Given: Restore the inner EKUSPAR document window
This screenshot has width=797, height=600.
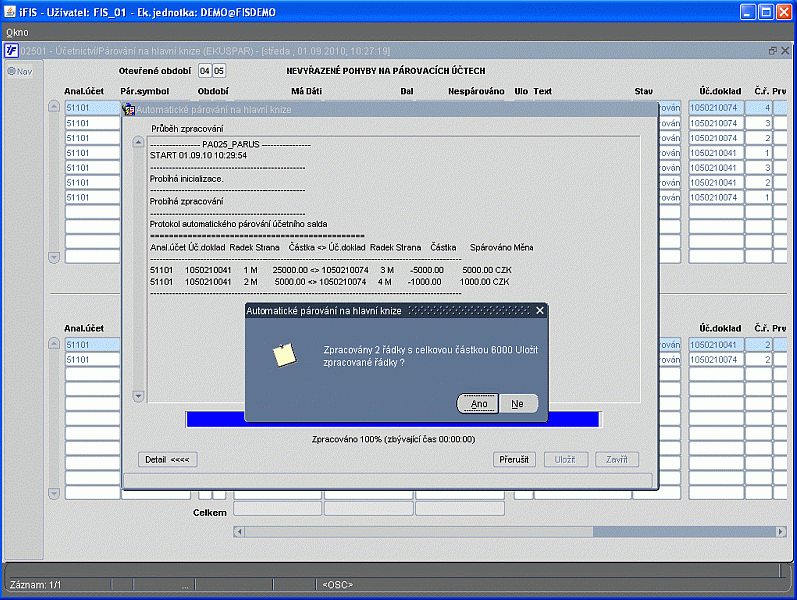Looking at the screenshot, I should pyautogui.click(x=773, y=51).
